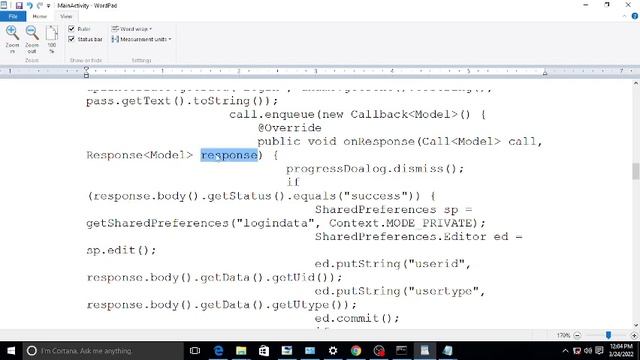Collapse the ribbon with the chevron
The width and height of the screenshot is (640, 360).
[624, 16]
